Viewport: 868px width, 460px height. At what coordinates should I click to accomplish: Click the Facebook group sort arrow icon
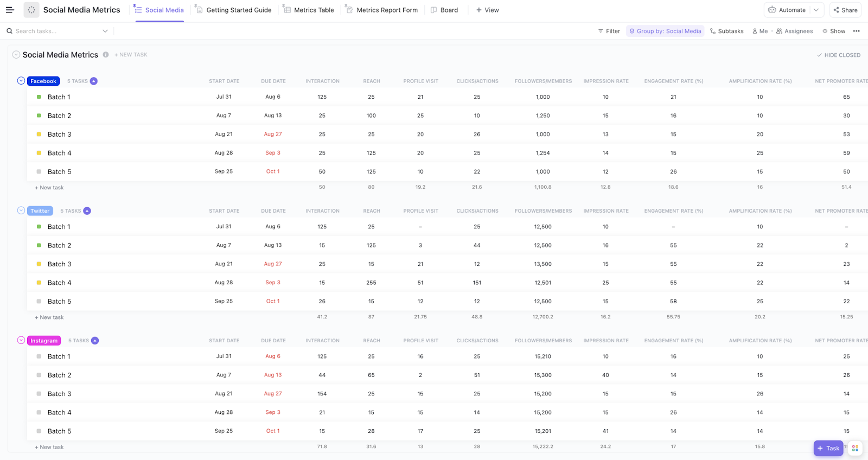94,81
